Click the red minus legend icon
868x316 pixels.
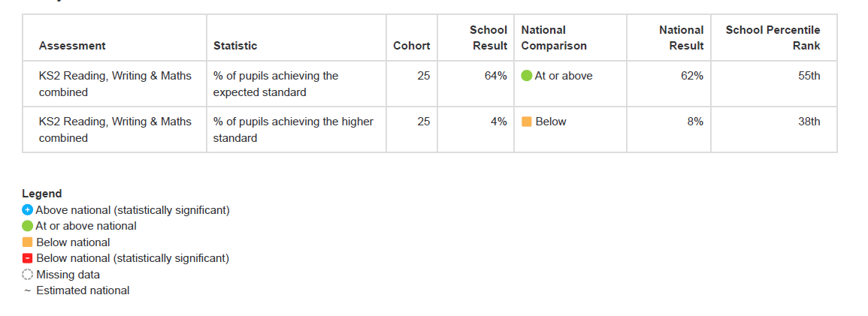coord(28,258)
